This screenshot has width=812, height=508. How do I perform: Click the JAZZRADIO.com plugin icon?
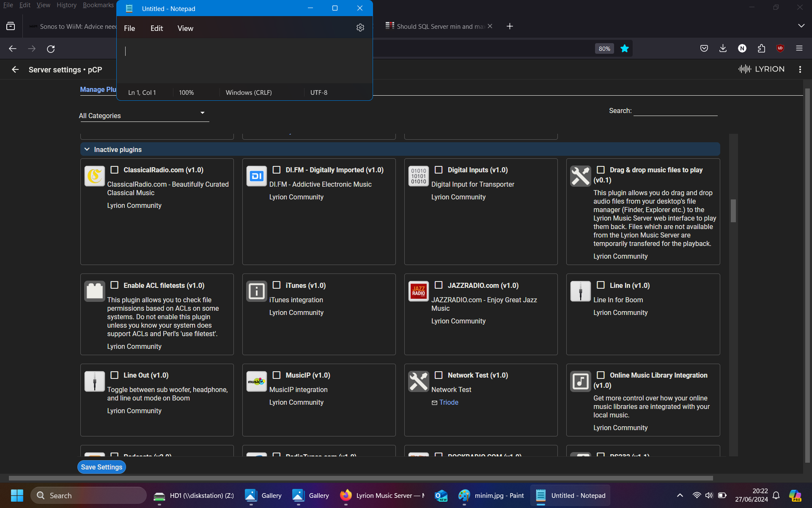(x=419, y=291)
